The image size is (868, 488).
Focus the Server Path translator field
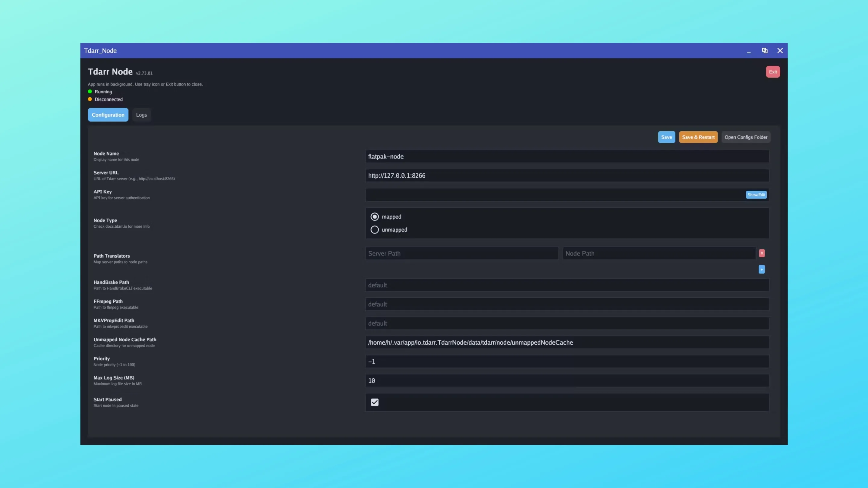click(x=462, y=253)
